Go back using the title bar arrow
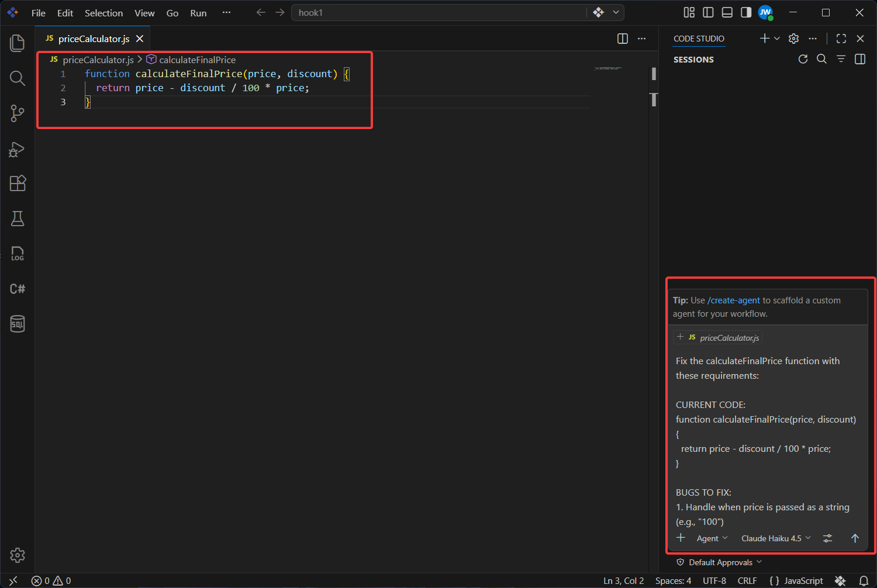Viewport: 877px width, 588px height. pyautogui.click(x=261, y=12)
